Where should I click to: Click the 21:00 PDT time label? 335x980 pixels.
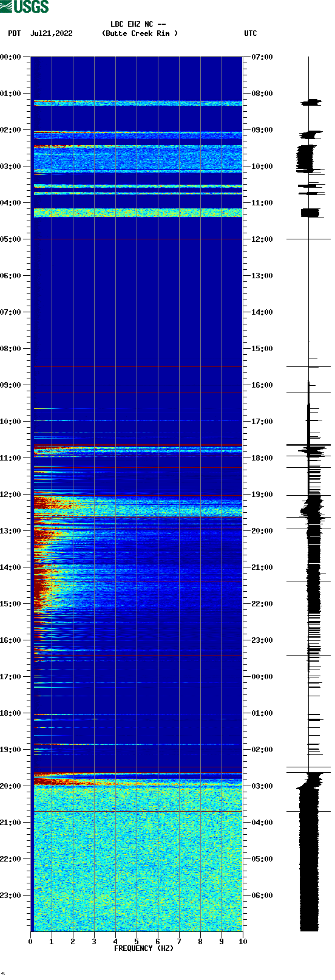[x=11, y=823]
